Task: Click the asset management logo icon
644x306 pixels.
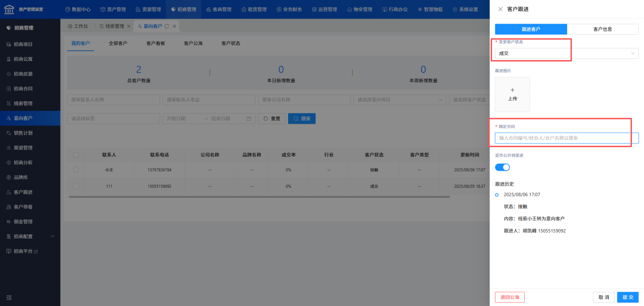Action: coord(9,9)
